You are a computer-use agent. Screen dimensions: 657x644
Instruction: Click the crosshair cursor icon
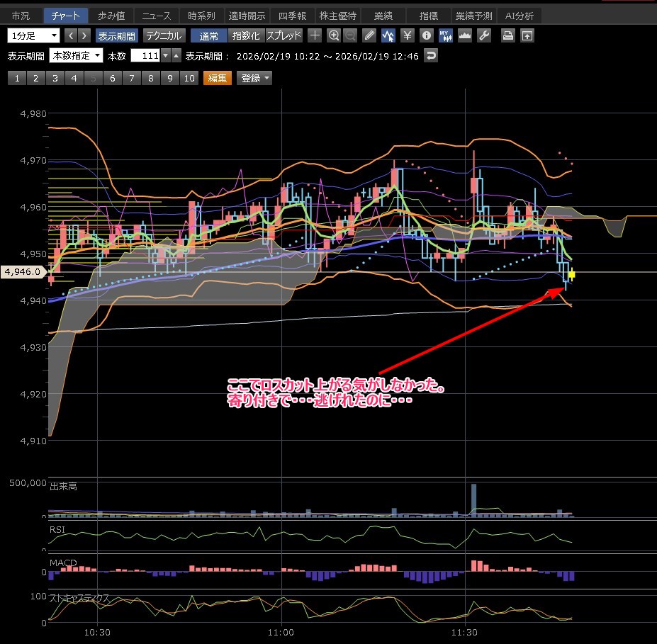315,35
